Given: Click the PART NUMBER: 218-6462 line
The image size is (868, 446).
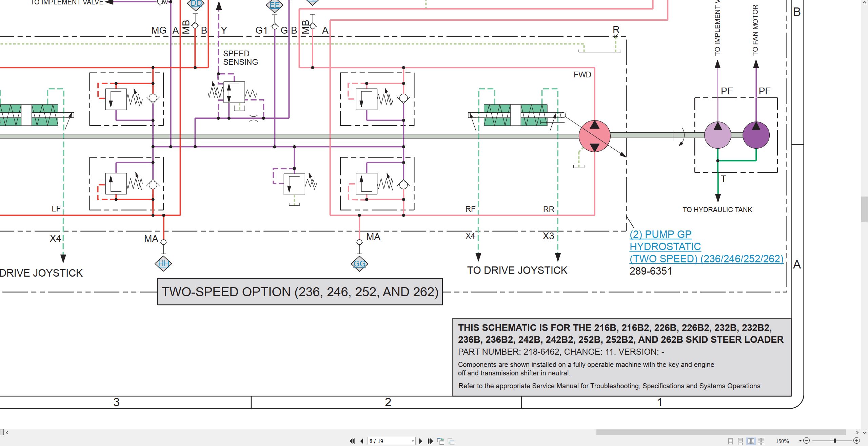Looking at the screenshot, I should pos(561,352).
